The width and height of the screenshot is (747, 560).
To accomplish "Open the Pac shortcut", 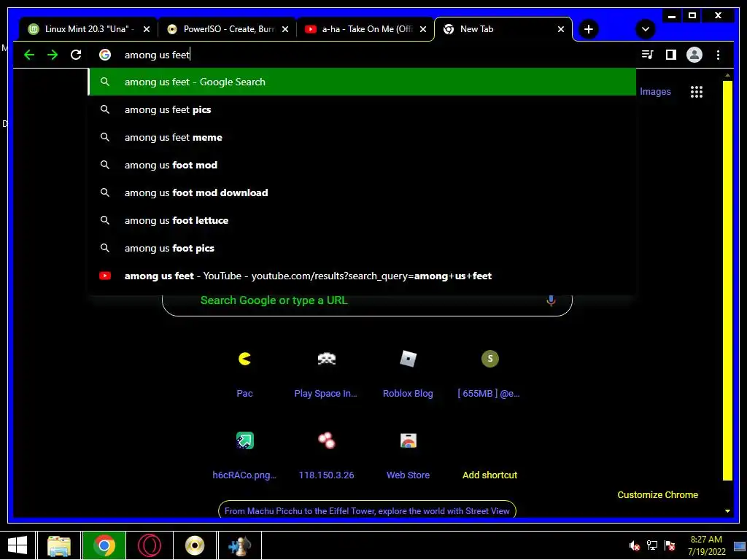I will tap(244, 373).
